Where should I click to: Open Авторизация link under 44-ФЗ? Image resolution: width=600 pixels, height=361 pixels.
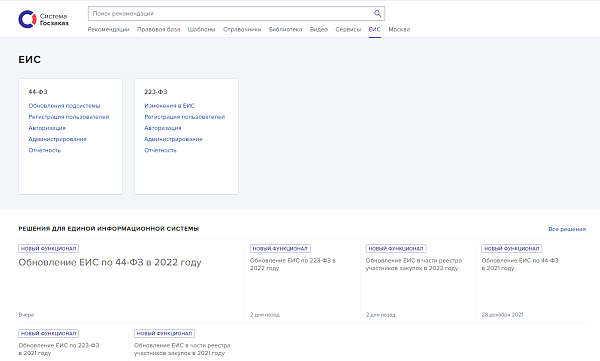pos(47,128)
